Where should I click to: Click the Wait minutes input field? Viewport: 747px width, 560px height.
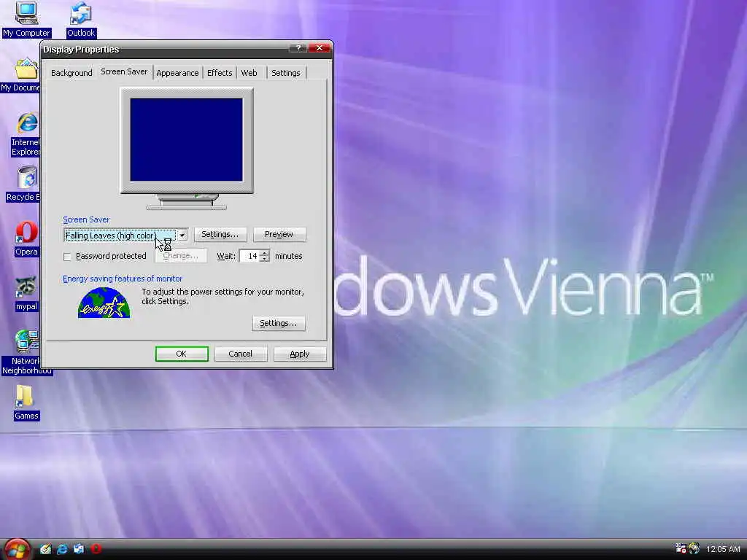pos(249,256)
